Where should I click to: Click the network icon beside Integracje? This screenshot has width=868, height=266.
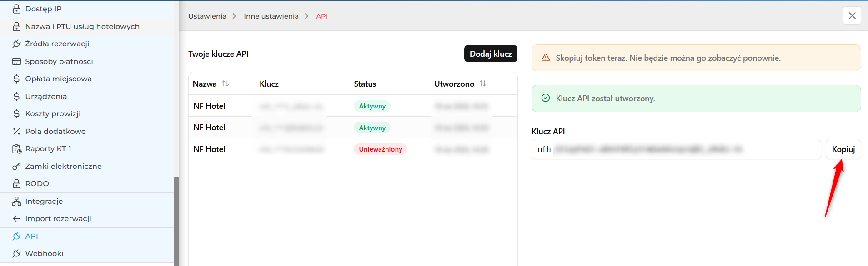click(16, 201)
